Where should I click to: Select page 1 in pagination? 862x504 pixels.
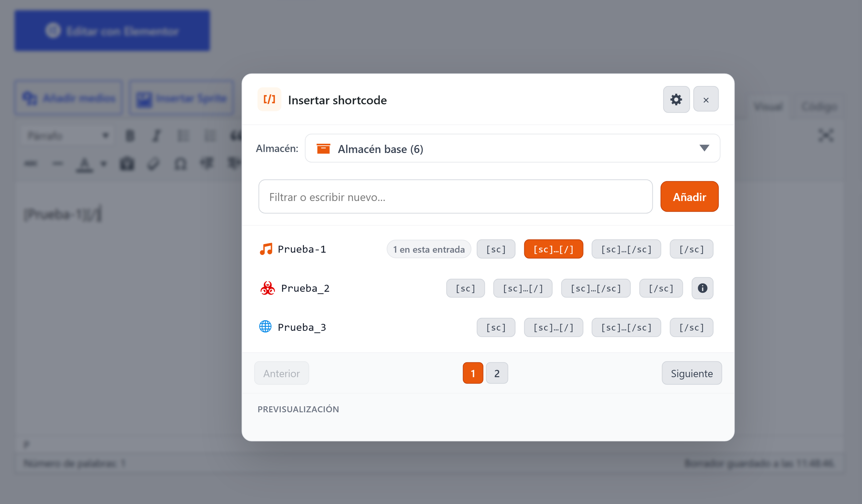click(473, 373)
